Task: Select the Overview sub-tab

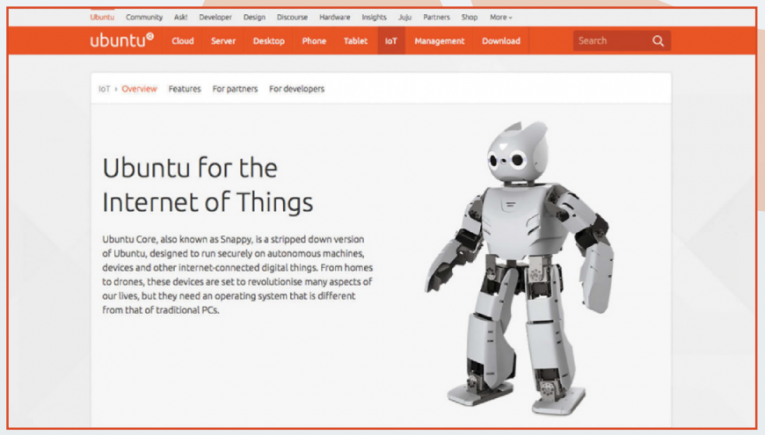Action: tap(139, 89)
